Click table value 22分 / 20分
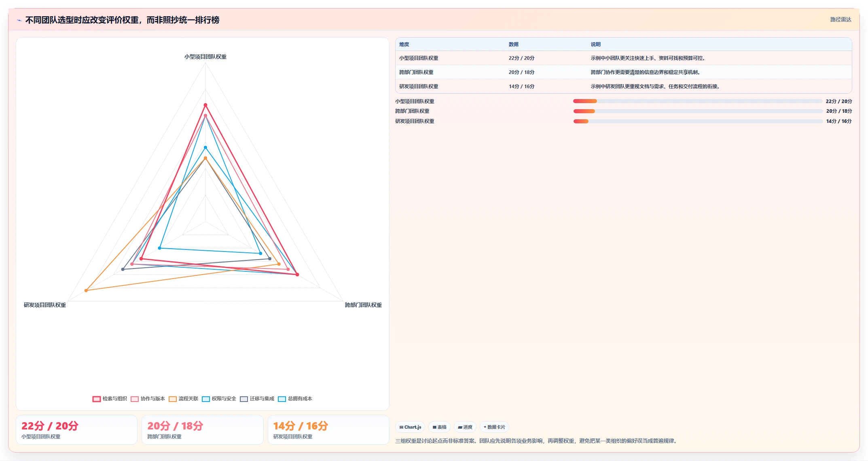This screenshot has width=868, height=461. pyautogui.click(x=521, y=58)
